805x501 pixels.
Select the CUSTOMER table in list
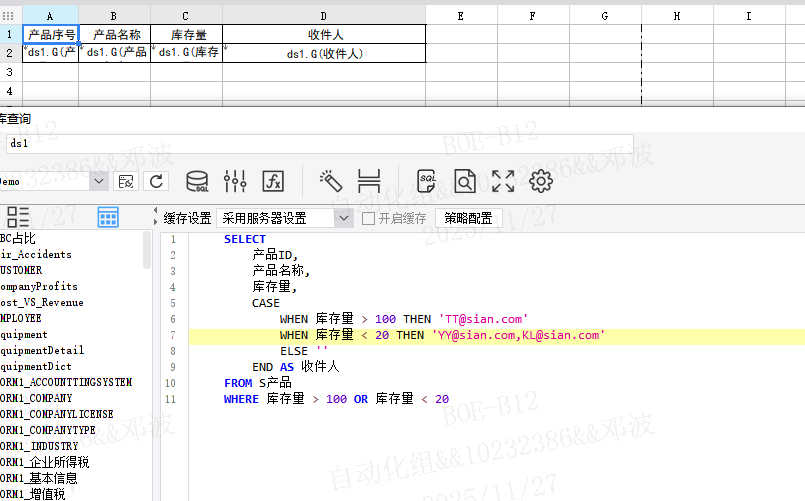point(22,270)
